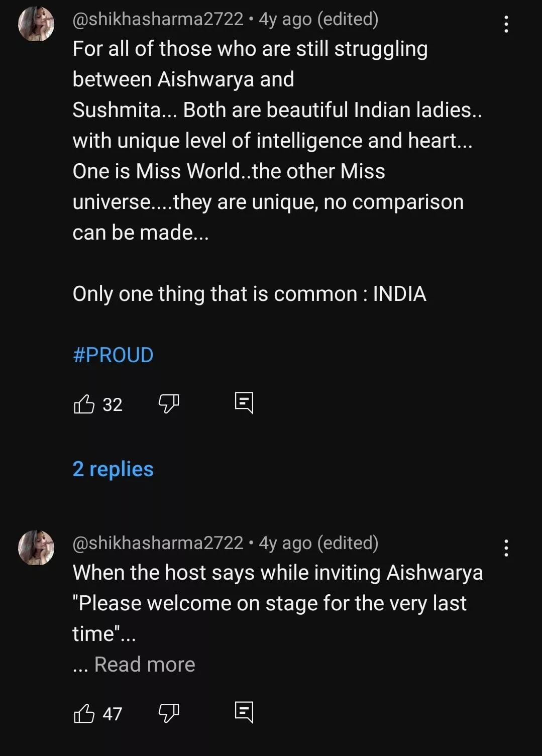Click '4y ago (edited)' on the first comment
This screenshot has width=542, height=756.
point(318,19)
